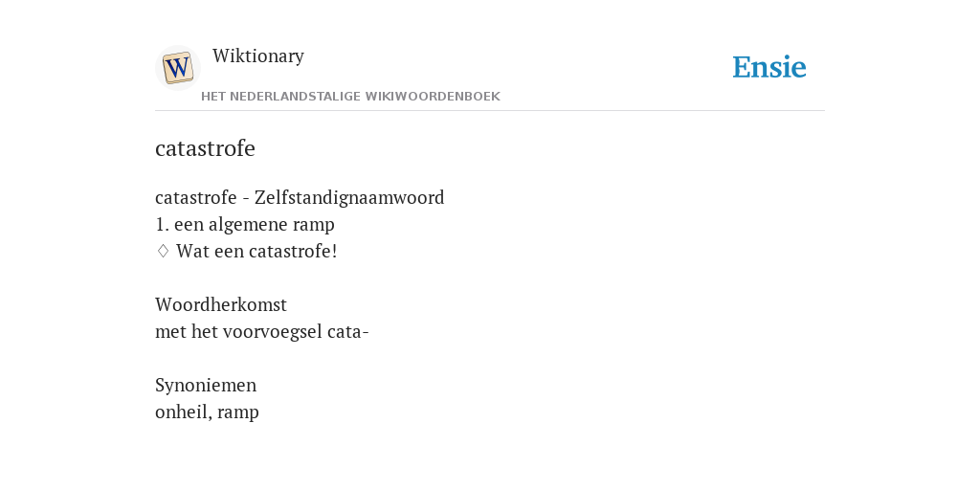
Task: Click the definition een algemene ramp
Action: (255, 224)
